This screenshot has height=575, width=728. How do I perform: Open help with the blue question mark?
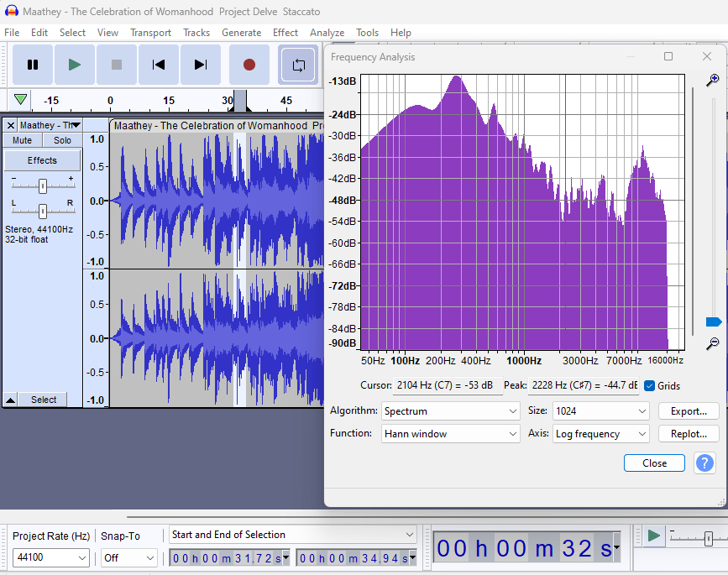(704, 463)
